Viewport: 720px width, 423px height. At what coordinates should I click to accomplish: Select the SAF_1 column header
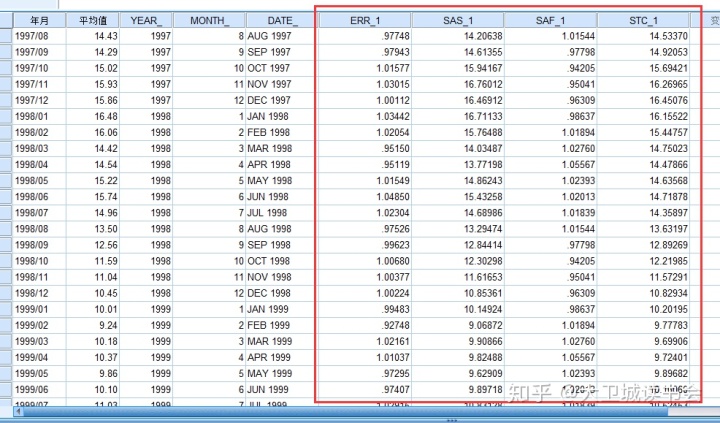pos(551,21)
